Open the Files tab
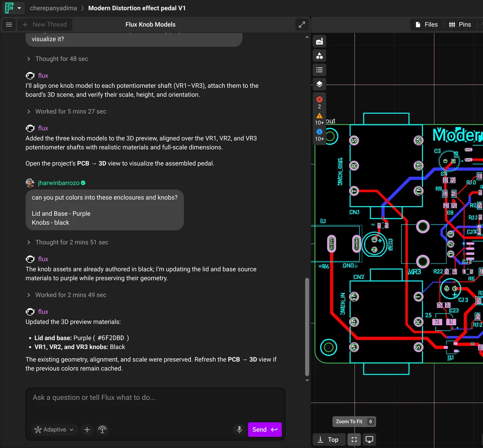The width and height of the screenshot is (483, 448). point(427,25)
